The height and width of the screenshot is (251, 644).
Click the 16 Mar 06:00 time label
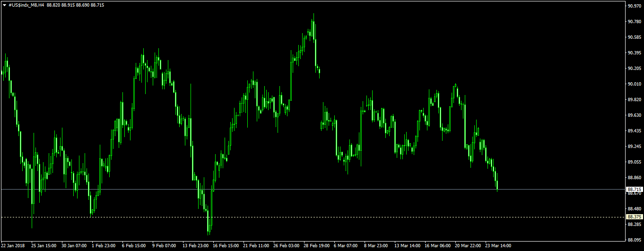(437, 246)
